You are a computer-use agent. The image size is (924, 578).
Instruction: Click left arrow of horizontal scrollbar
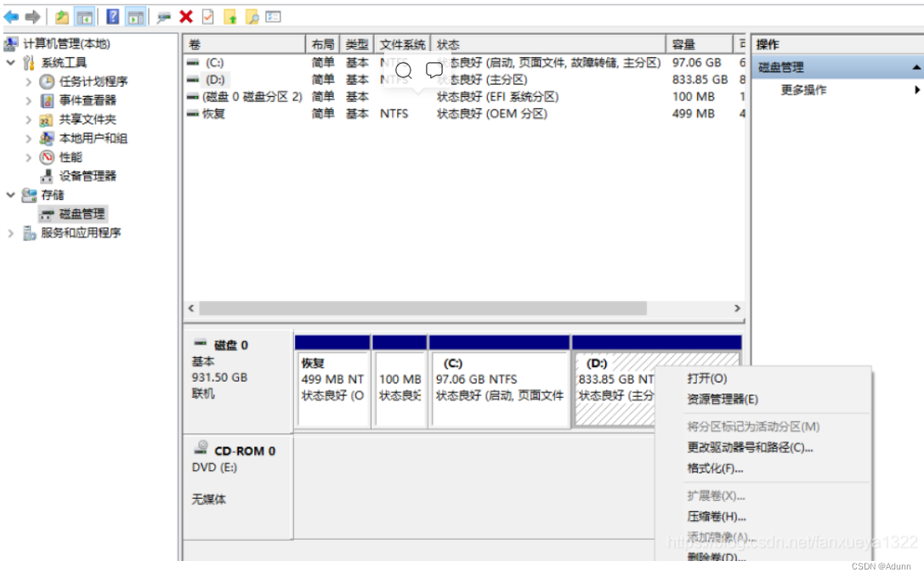(191, 309)
